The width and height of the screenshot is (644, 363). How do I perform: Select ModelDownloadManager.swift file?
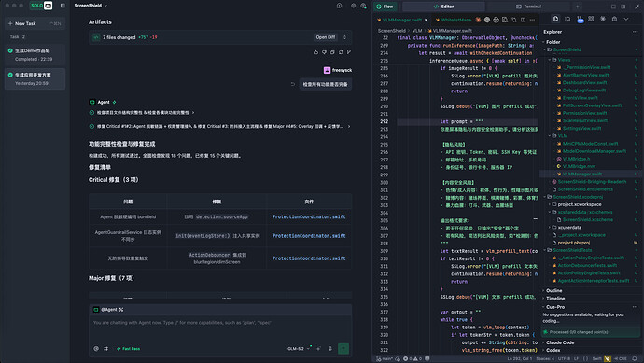(x=594, y=151)
